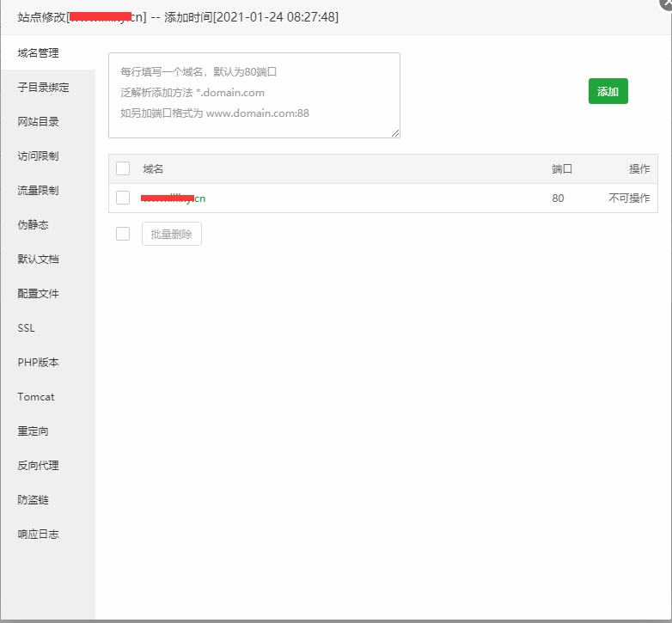Viewport: 672px width, 623px height.
Task: Open the 域名管理 tab
Action: pyautogui.click(x=48, y=53)
